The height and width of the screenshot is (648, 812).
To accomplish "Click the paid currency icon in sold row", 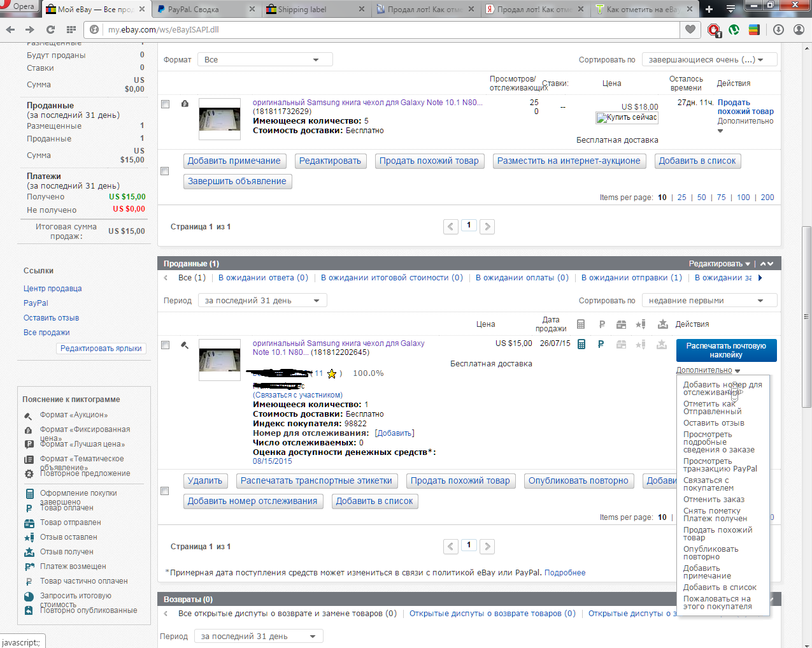I will (601, 344).
